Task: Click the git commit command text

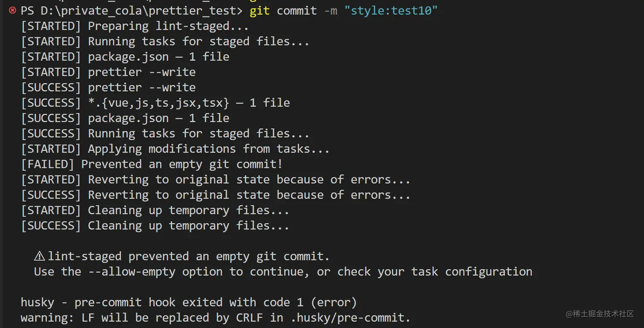Action: 283,11
